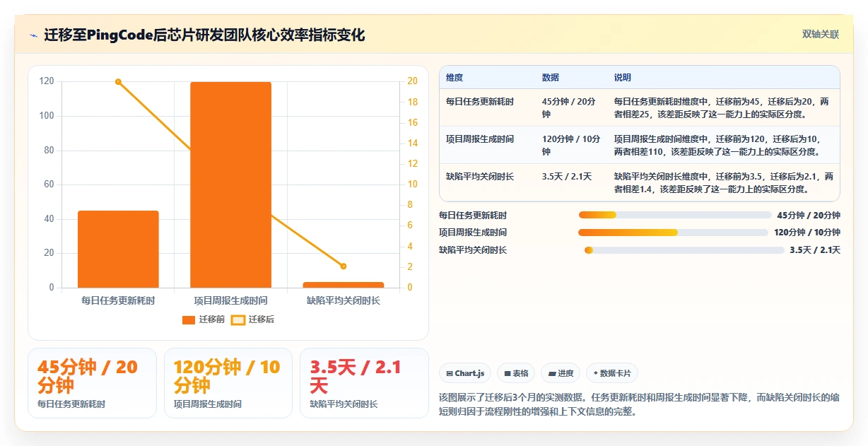Image resolution: width=868 pixels, height=446 pixels.
Task: Click the 项目周报生成时间 x-axis label
Action: click(x=230, y=300)
